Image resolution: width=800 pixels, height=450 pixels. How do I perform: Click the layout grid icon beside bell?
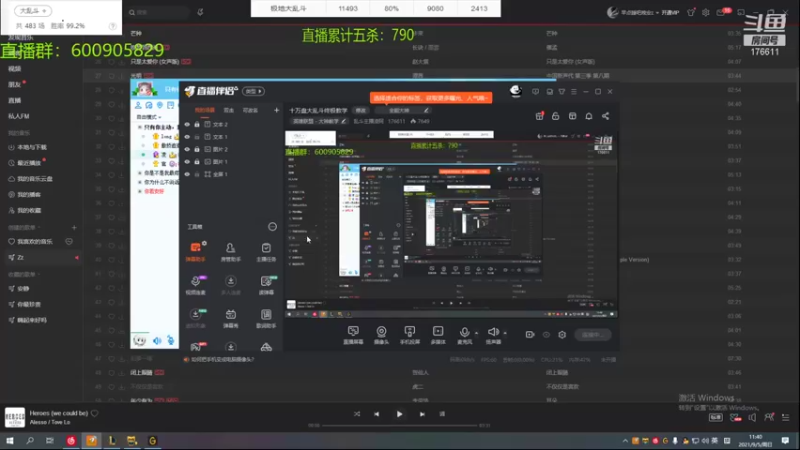click(572, 116)
